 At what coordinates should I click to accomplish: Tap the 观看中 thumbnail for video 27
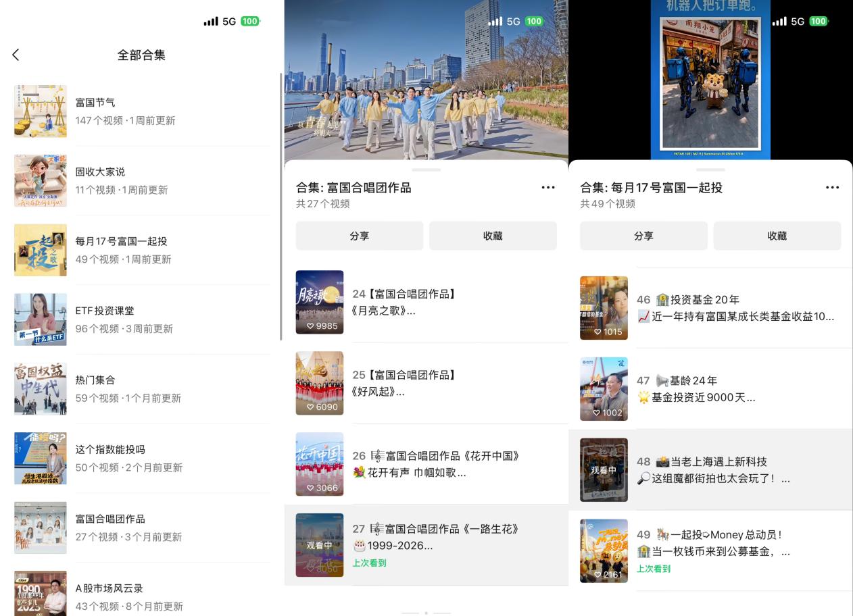click(x=320, y=545)
